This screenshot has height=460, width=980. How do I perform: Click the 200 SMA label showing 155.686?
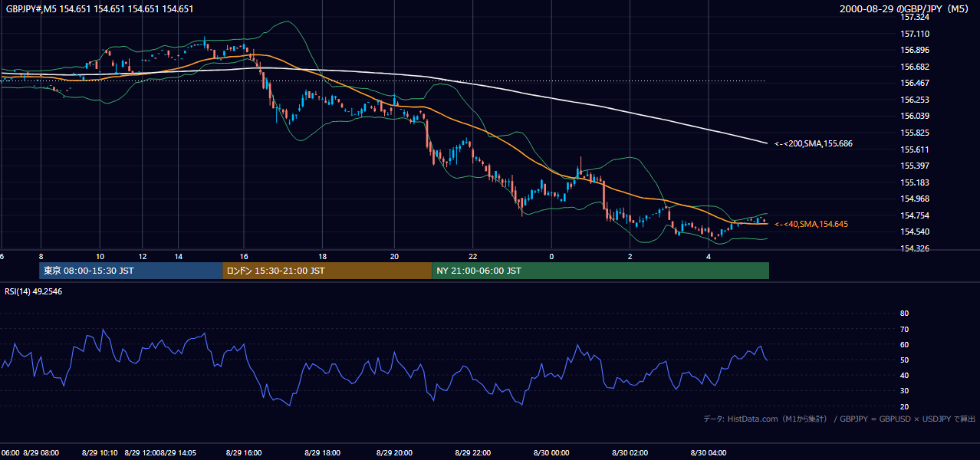tap(813, 143)
